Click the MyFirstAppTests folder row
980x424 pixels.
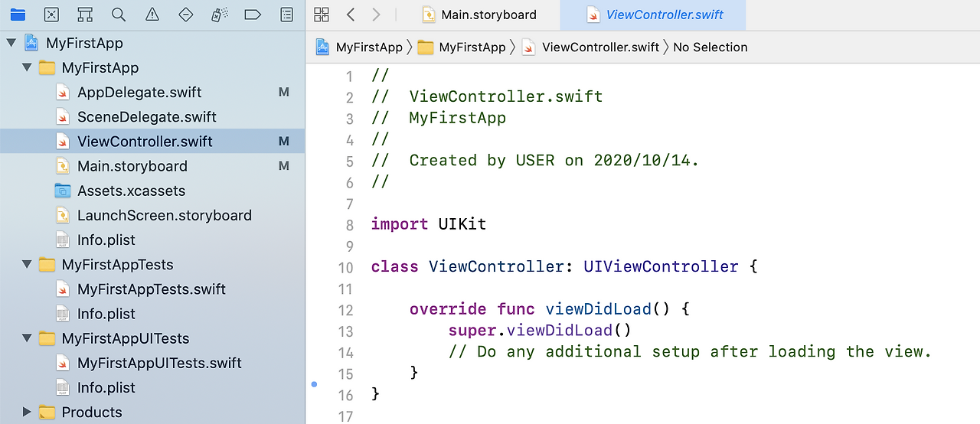point(152,265)
